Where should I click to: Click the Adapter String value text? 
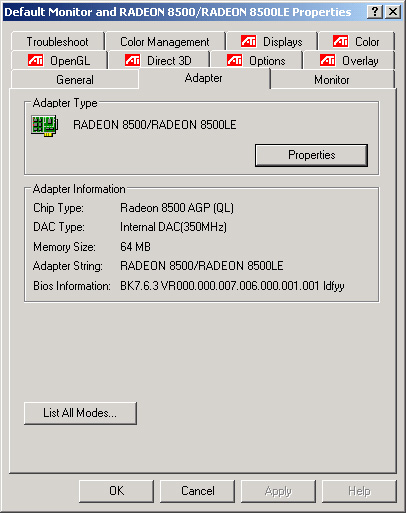pyautogui.click(x=202, y=266)
